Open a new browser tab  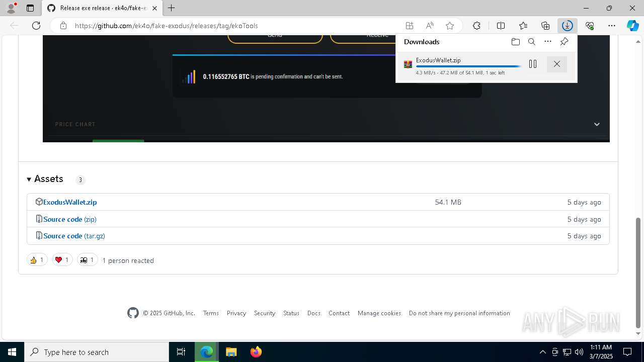pyautogui.click(x=172, y=8)
